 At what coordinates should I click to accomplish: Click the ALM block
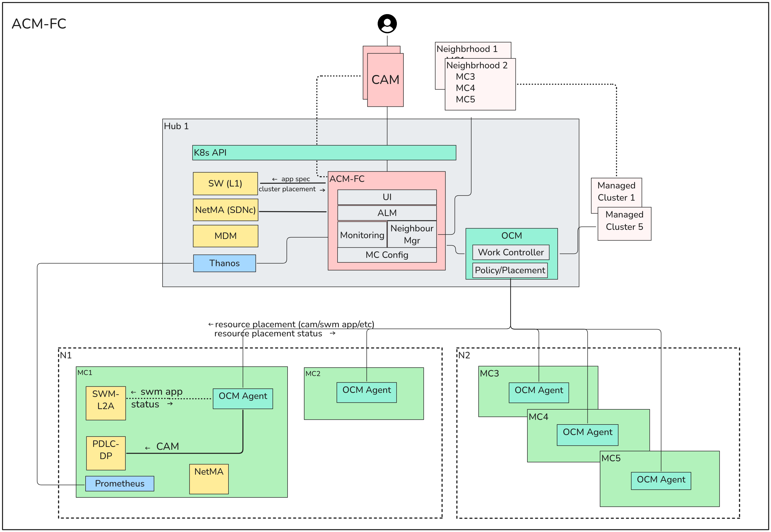click(x=387, y=213)
